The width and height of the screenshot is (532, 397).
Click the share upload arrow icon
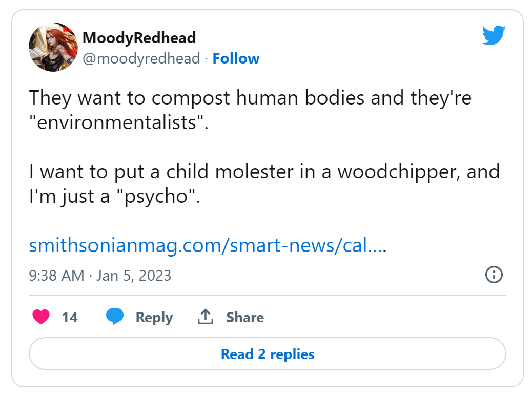[x=206, y=317]
